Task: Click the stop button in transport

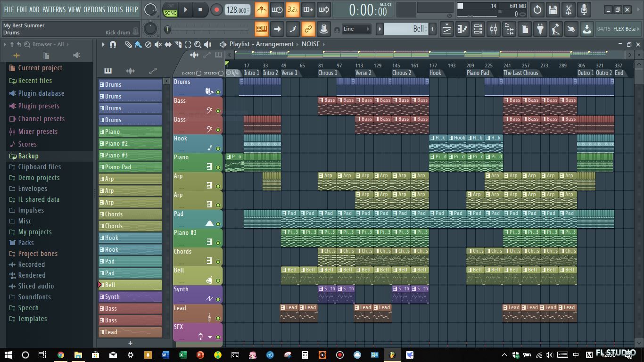Action: click(200, 10)
